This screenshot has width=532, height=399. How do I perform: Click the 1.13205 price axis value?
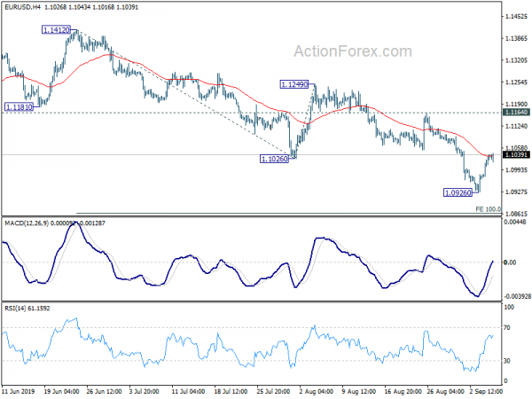click(516, 60)
